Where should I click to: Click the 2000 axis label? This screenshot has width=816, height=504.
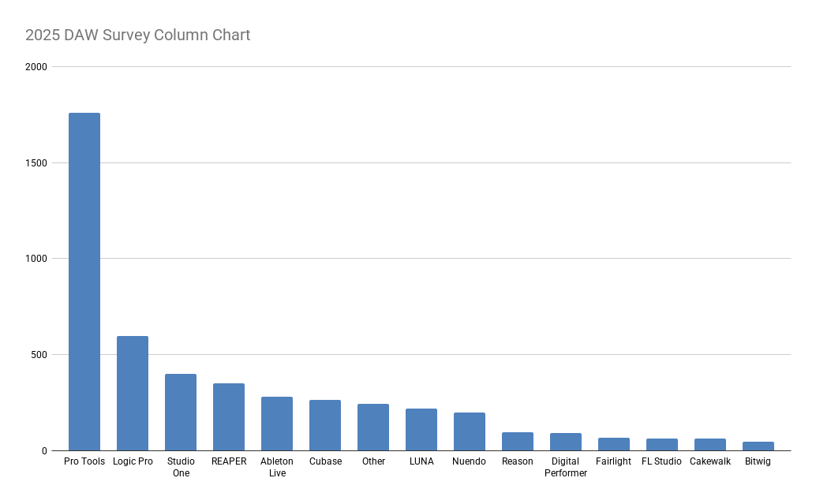coord(36,66)
